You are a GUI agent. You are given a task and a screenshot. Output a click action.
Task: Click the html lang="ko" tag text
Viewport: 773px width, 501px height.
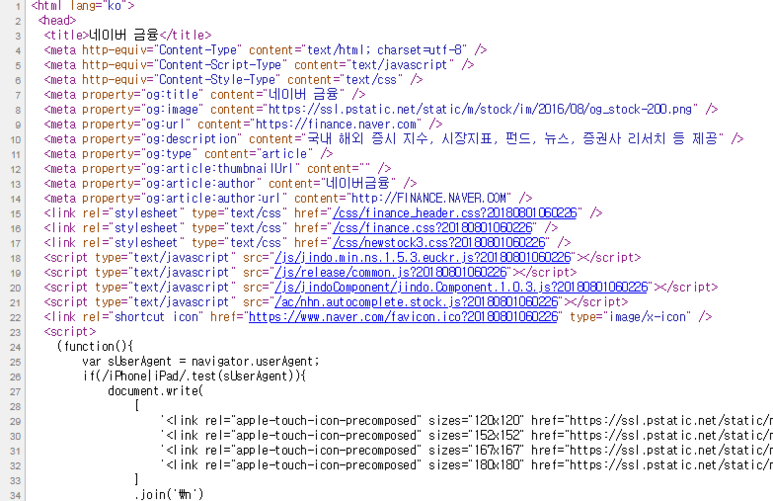click(x=83, y=6)
